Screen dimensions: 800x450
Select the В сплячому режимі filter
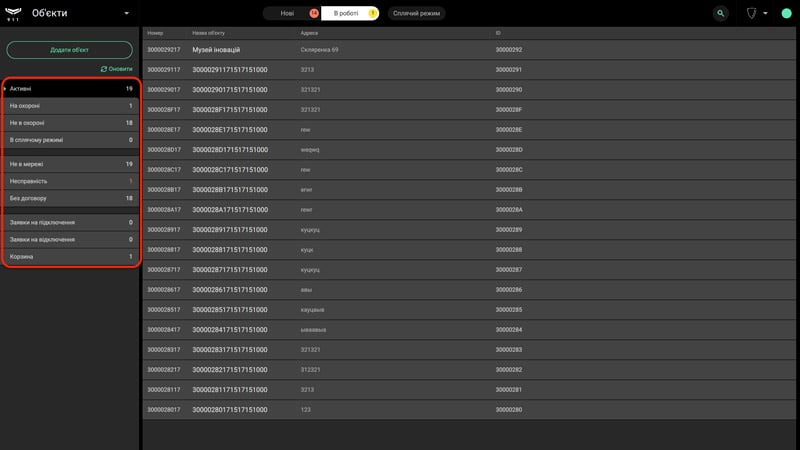tap(71, 140)
